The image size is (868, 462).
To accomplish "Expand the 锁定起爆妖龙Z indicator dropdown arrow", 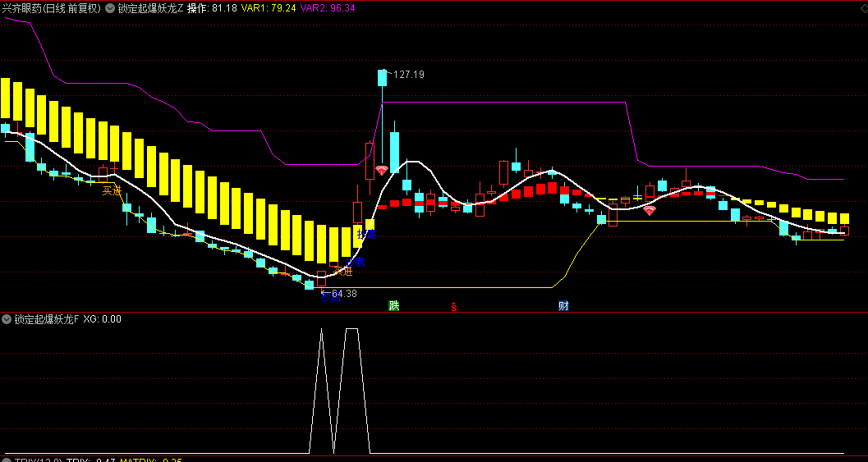I will (111, 8).
